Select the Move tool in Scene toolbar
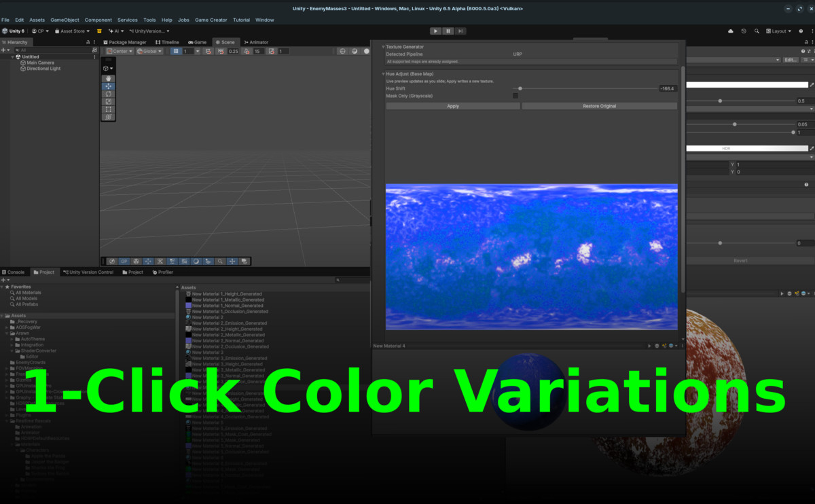815x504 pixels. (x=109, y=86)
